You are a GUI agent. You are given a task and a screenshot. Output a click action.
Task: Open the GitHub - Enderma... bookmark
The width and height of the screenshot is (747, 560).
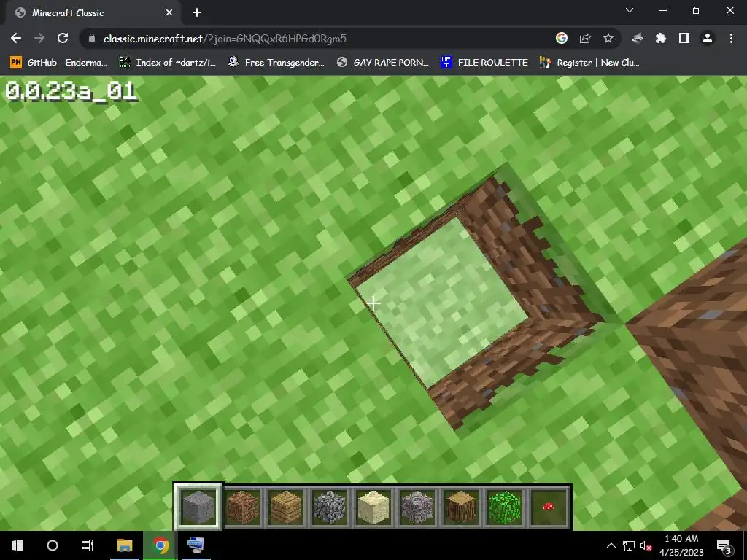point(58,63)
